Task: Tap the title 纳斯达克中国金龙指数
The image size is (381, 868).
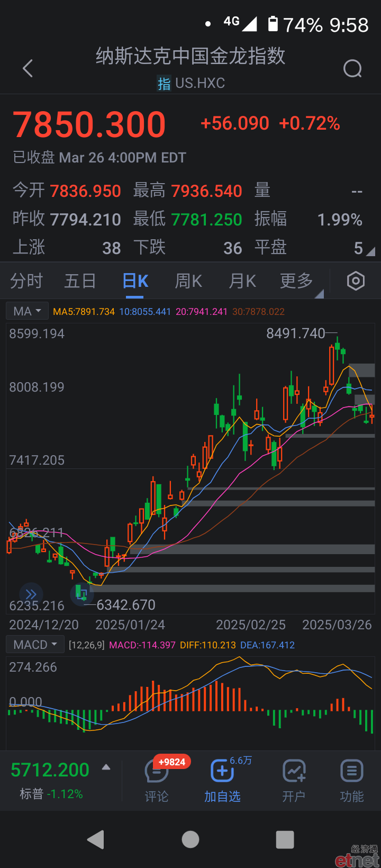Action: click(190, 56)
